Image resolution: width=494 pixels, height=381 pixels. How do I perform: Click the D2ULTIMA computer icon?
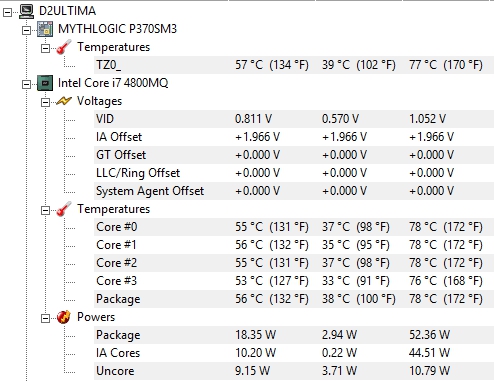pyautogui.click(x=26, y=11)
